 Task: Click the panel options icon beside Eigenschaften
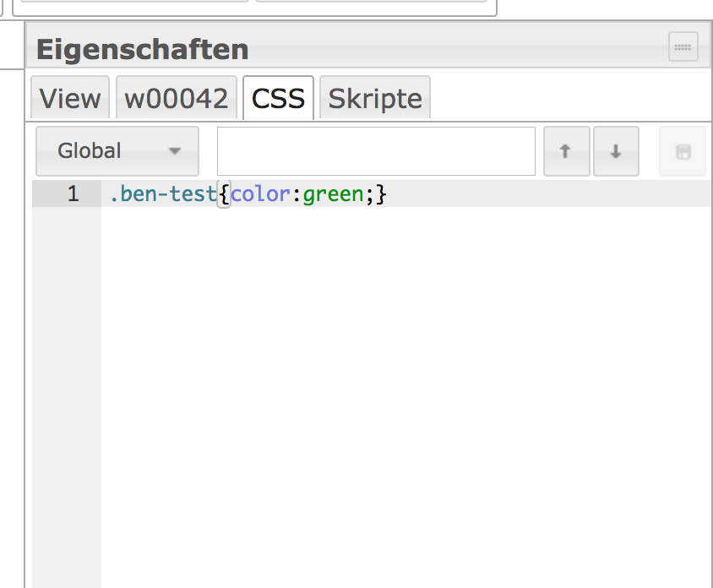click(683, 47)
